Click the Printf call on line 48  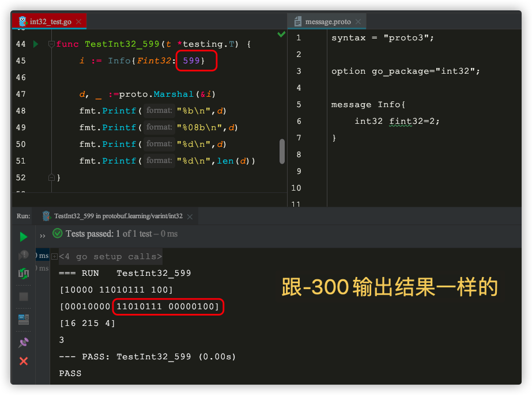119,111
